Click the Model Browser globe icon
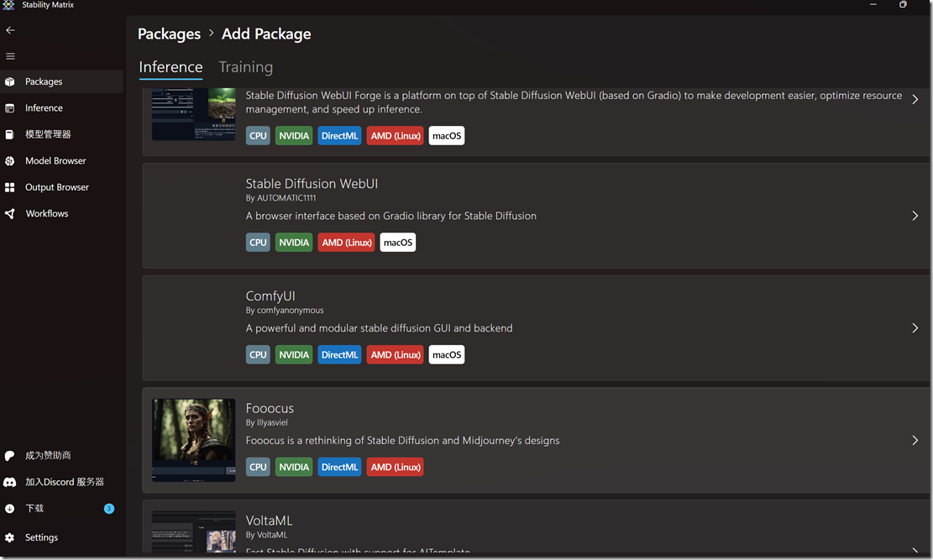Image resolution: width=933 pixels, height=560 pixels. [9, 160]
